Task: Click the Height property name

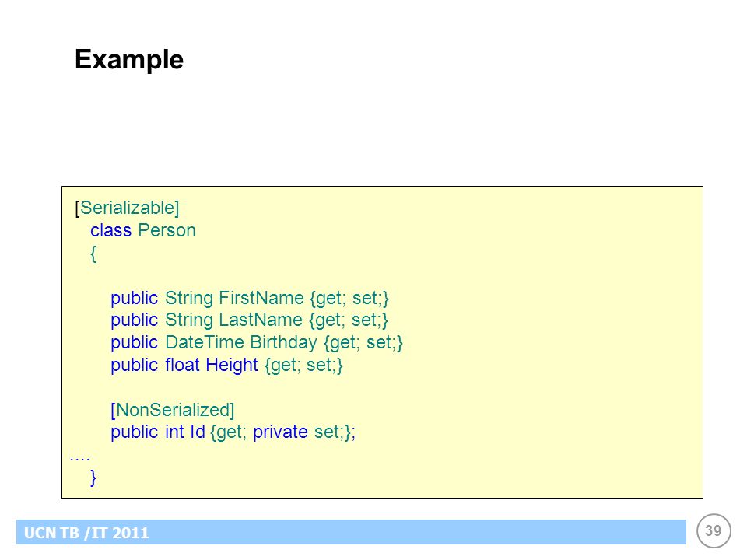Action: point(232,366)
